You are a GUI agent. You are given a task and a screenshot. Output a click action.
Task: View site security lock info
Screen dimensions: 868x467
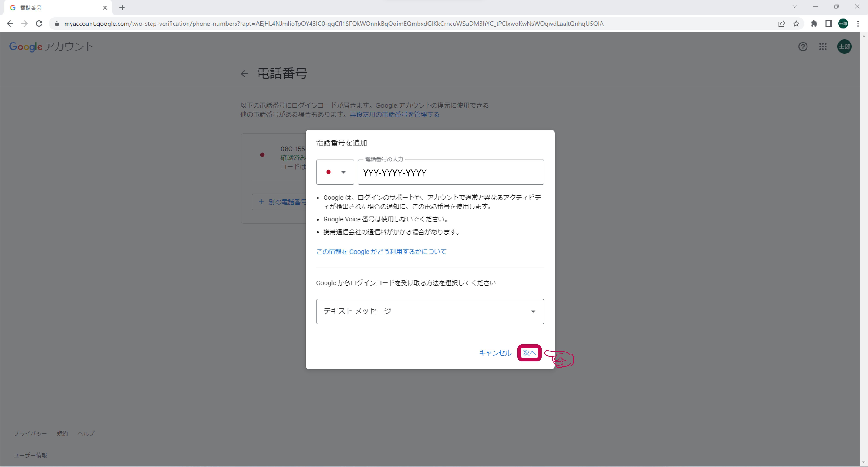[57, 24]
